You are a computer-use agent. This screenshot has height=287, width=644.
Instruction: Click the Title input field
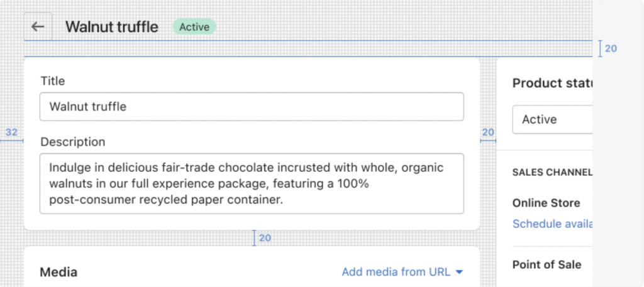(252, 107)
